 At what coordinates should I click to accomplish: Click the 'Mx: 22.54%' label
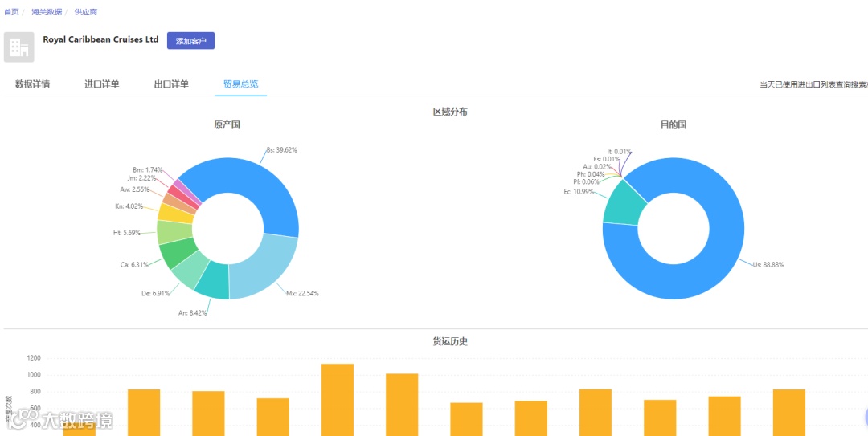pyautogui.click(x=302, y=293)
